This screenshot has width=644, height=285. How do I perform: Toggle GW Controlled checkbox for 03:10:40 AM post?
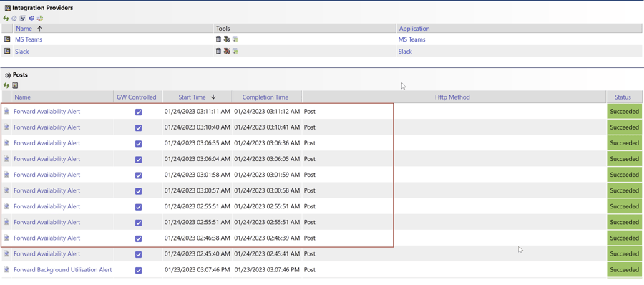[138, 128]
